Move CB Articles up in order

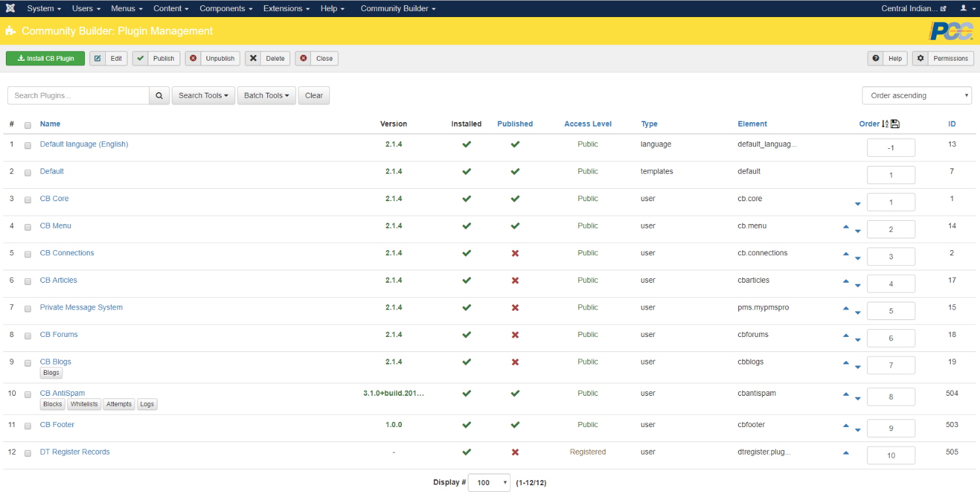[846, 281]
